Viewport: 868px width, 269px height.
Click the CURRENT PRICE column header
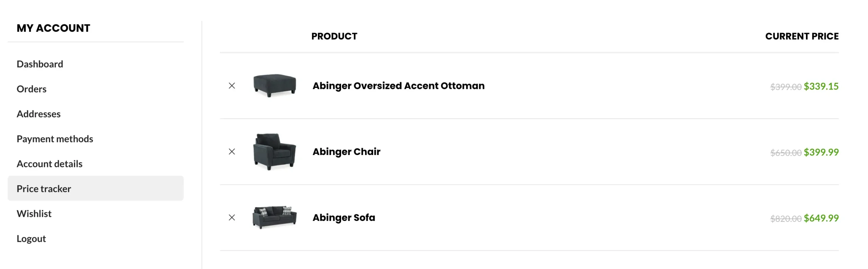click(x=802, y=36)
